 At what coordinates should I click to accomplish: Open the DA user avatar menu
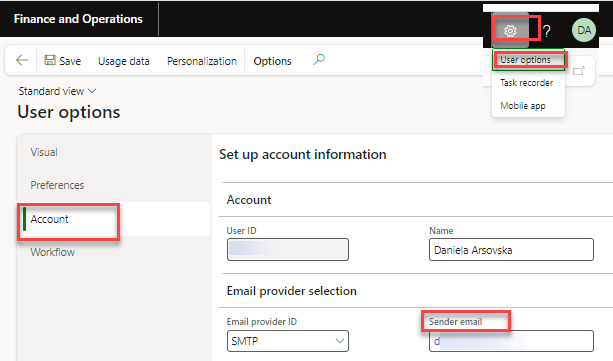click(584, 30)
